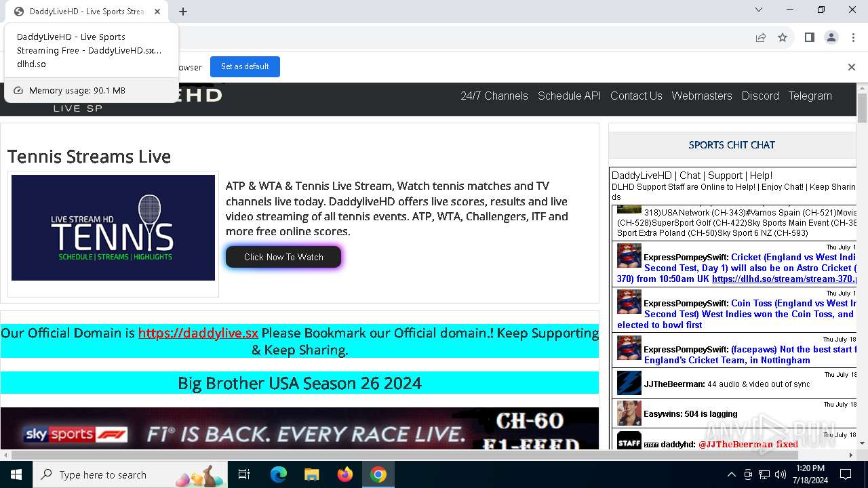This screenshot has height=488, width=868.
Task: Launch Microsoft Edge from the taskbar
Action: [x=279, y=474]
